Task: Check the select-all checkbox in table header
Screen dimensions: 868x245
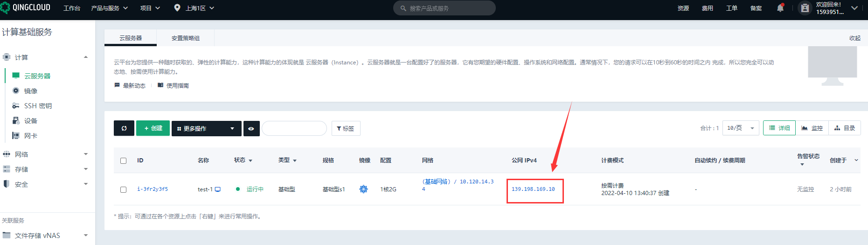Action: (x=124, y=161)
